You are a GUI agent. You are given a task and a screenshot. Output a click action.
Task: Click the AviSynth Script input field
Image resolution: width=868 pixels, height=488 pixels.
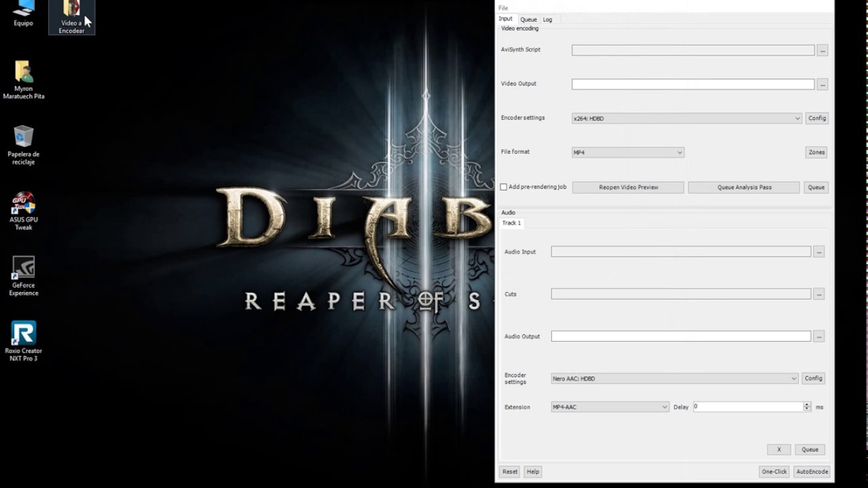[693, 50]
